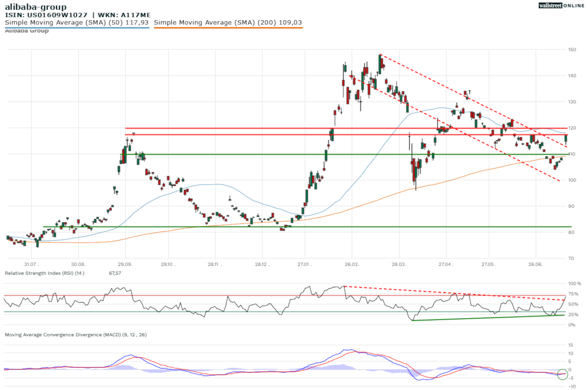Click the 28.11. date label
The width and height of the screenshot is (588, 390).
point(215,265)
